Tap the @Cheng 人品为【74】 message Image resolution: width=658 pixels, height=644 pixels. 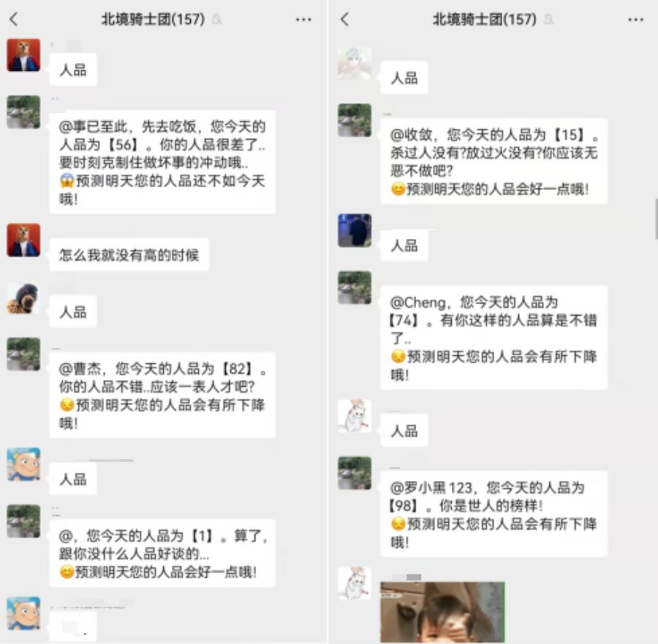pos(494,338)
